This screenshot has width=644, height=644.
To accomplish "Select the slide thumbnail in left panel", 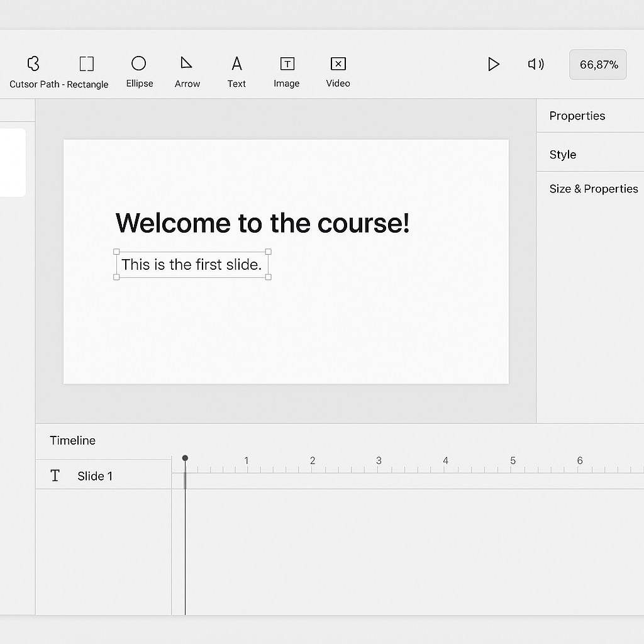I will pyautogui.click(x=13, y=162).
